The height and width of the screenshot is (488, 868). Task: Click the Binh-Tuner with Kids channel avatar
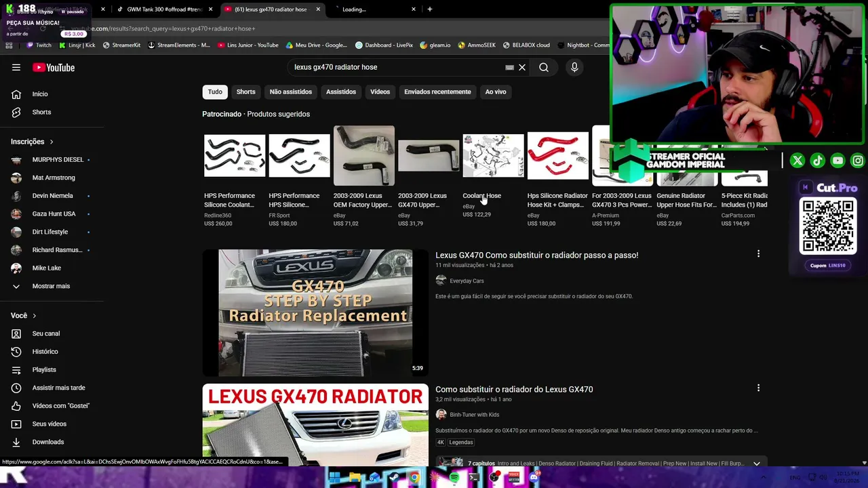point(441,414)
